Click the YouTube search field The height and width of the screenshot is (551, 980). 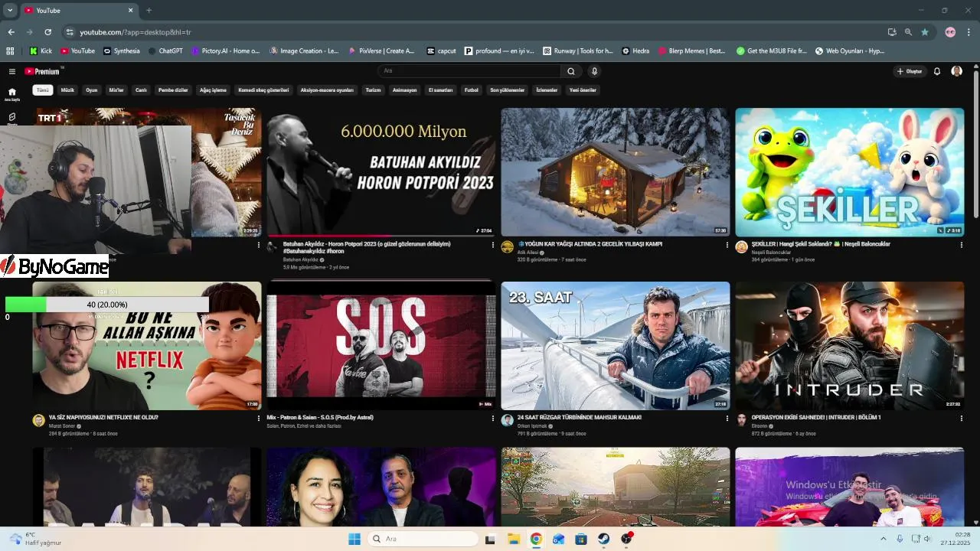[x=469, y=71]
